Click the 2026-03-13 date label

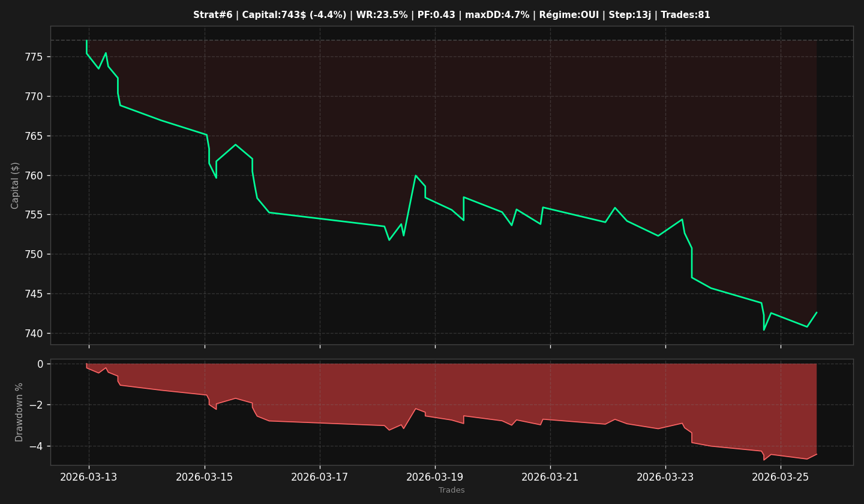tap(89, 477)
